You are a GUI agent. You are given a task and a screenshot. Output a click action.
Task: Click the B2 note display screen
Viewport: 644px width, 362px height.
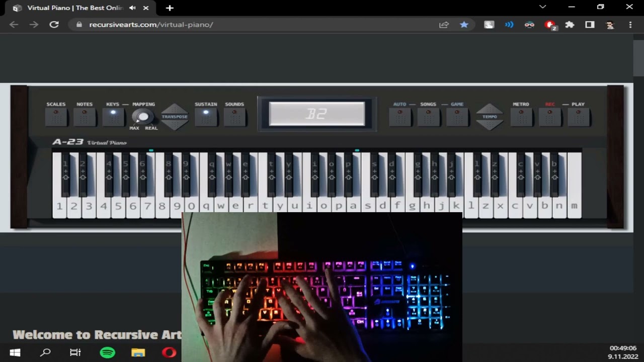tap(317, 114)
